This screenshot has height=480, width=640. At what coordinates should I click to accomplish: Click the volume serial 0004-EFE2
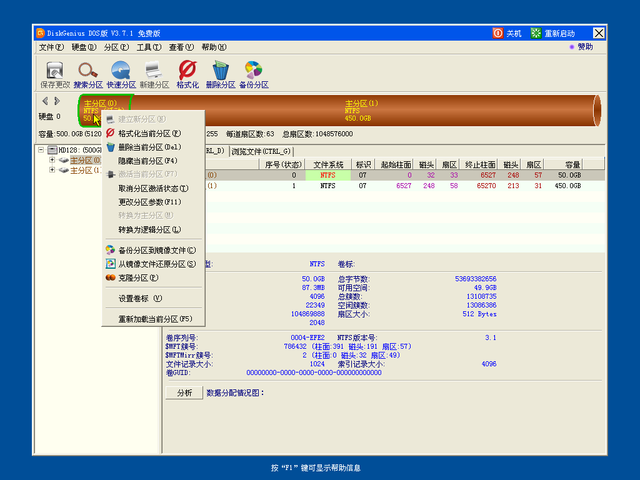pyautogui.click(x=307, y=338)
